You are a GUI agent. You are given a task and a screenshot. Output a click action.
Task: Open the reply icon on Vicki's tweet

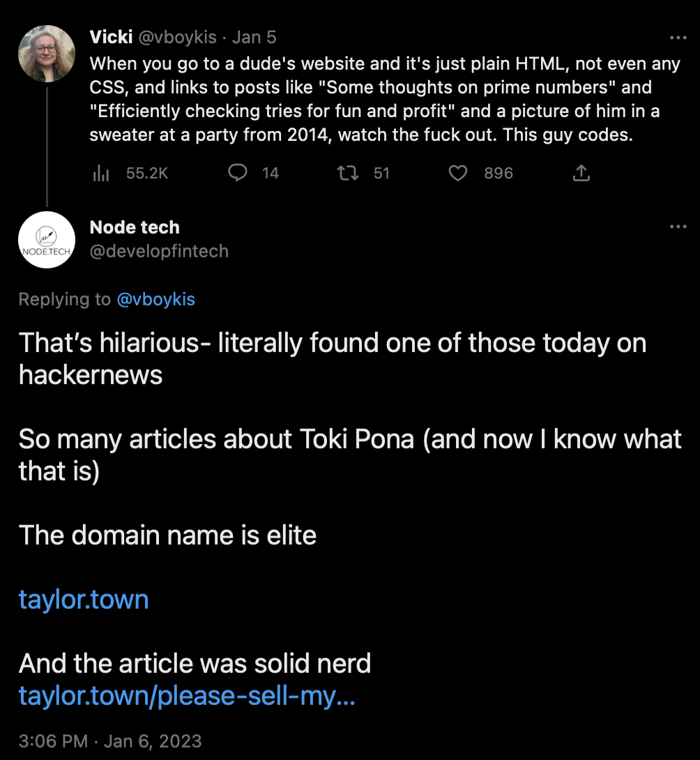238,173
